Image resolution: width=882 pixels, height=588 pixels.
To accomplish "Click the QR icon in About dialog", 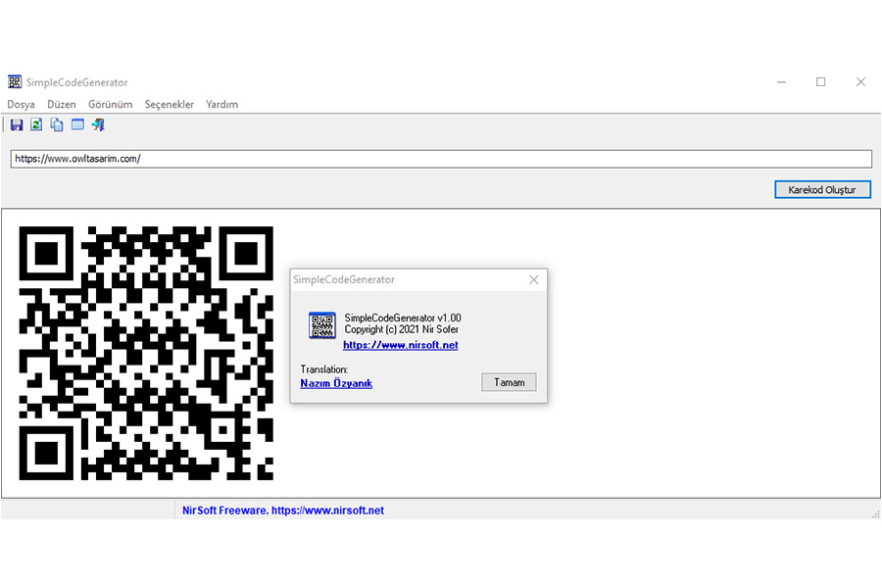I will (x=322, y=325).
